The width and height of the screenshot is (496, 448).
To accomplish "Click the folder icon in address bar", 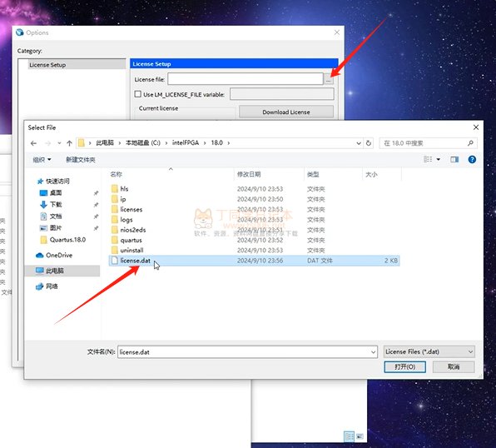I will pyautogui.click(x=82, y=143).
